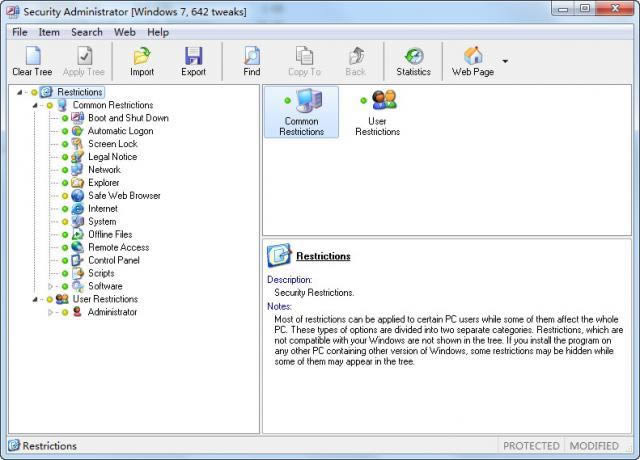Screen dimensions: 640x460
Task: Click the Control Panel tree icon
Action: click(x=78, y=260)
